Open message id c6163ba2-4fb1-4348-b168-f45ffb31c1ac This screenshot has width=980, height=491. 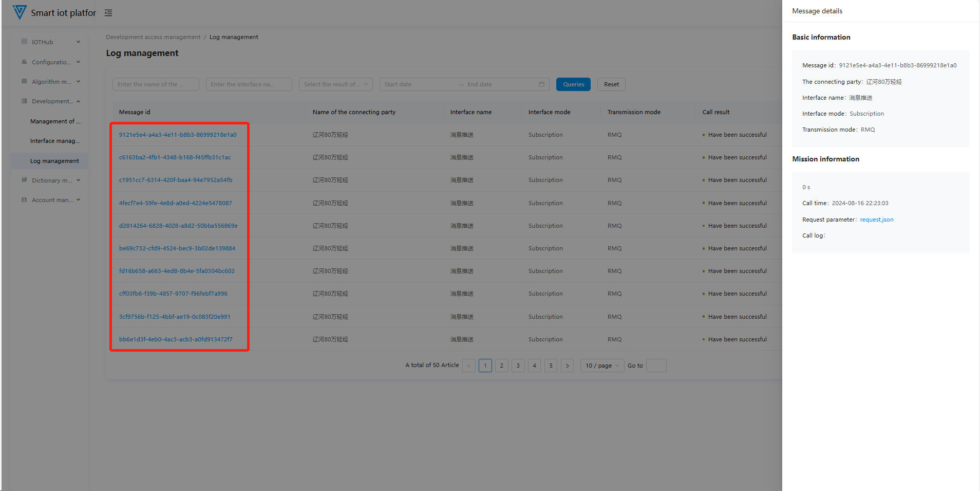175,157
